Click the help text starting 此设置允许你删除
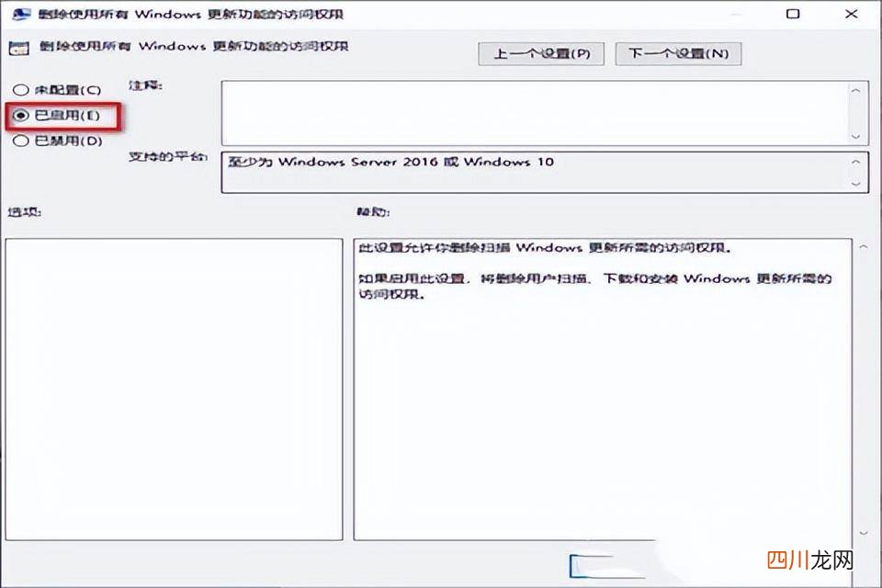This screenshot has height=588, width=882. (x=545, y=247)
